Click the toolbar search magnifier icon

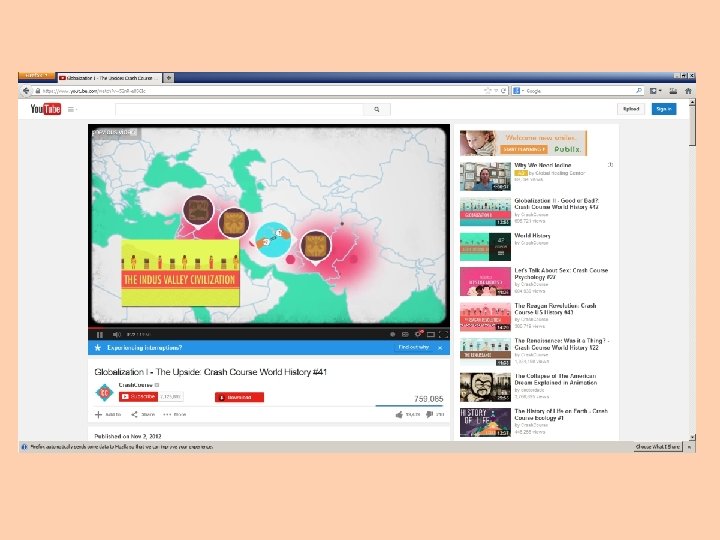pos(639,91)
